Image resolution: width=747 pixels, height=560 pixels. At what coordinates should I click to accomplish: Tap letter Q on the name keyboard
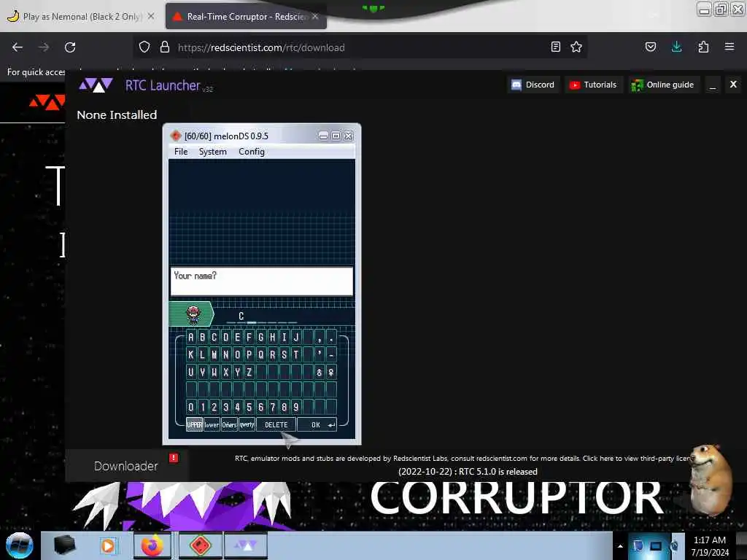coord(261,354)
